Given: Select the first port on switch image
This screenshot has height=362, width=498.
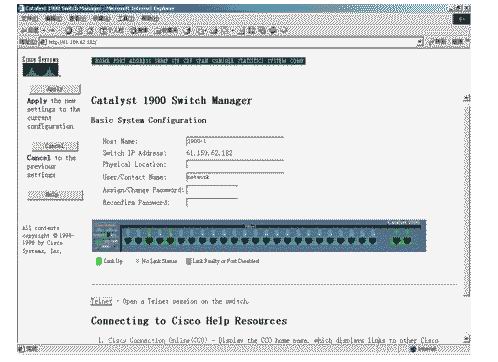Looking at the screenshot, I should (128, 240).
